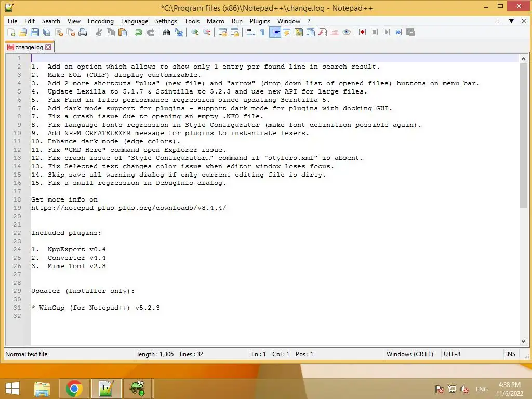This screenshot has width=532, height=399.
Task: Click the Paste clipboard toolbar icon
Action: pyautogui.click(x=123, y=32)
